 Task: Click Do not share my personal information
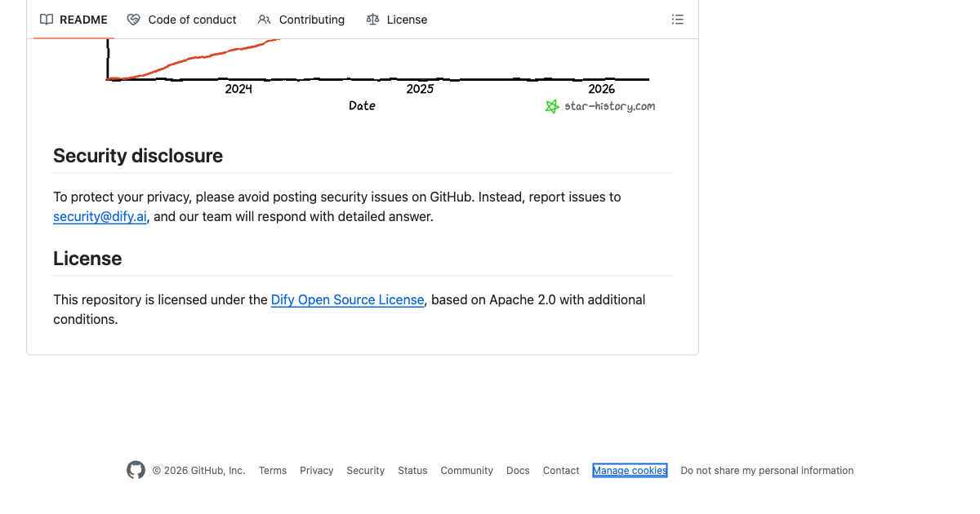click(x=766, y=470)
